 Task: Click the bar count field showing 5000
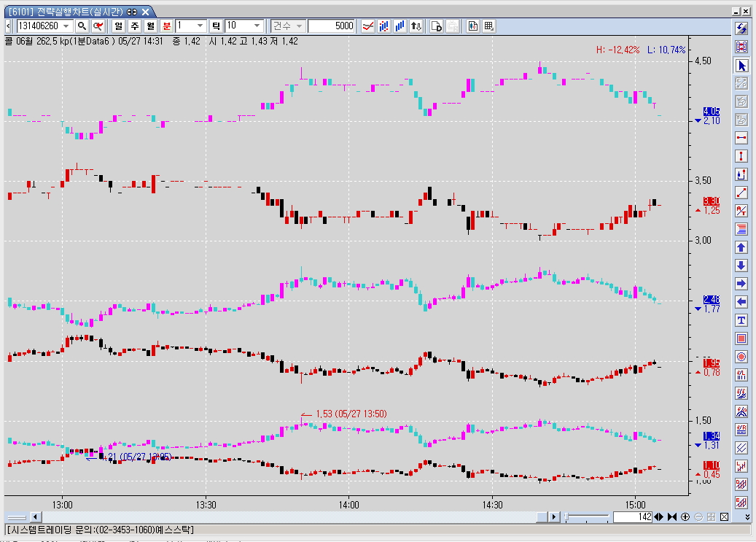pyautogui.click(x=331, y=26)
